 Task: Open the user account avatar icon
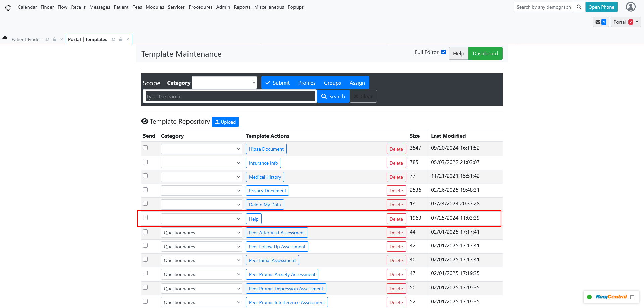(631, 7)
